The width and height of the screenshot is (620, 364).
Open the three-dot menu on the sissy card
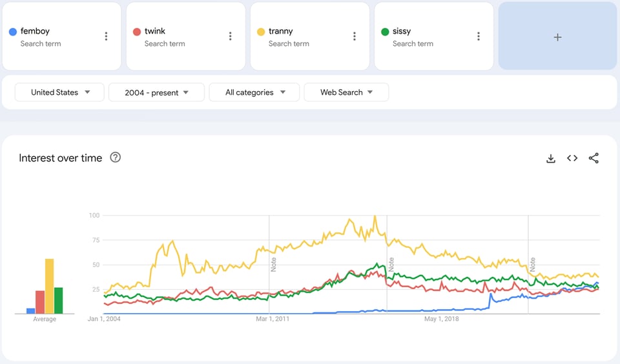[x=478, y=36]
